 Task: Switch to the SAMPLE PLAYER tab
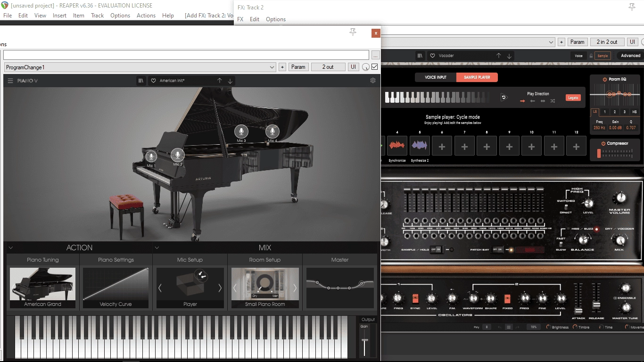477,77
